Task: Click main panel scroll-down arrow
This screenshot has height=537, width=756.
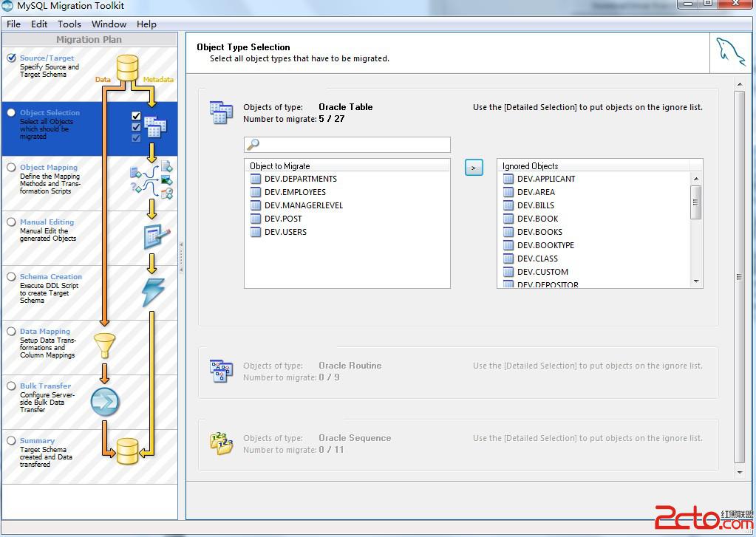Action: click(739, 473)
